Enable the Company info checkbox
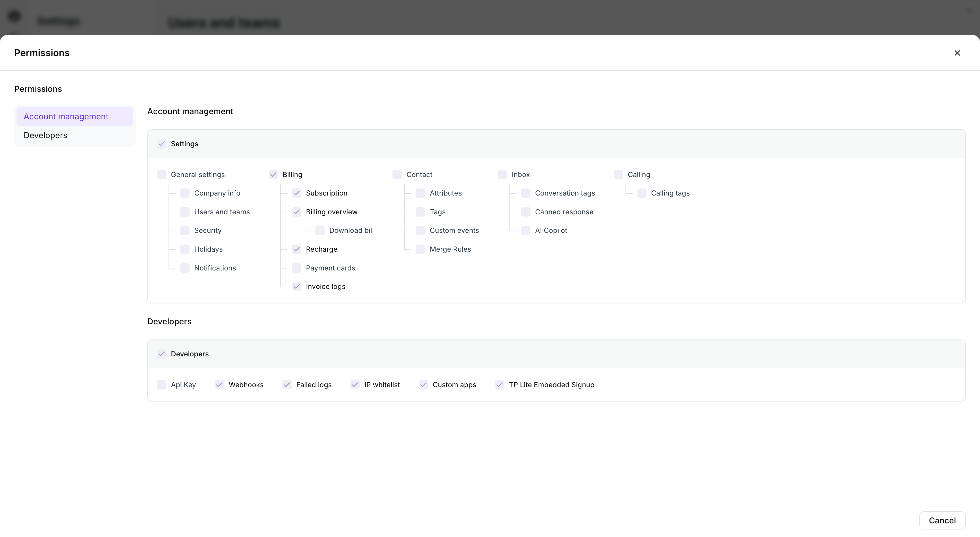980x537 pixels. [185, 193]
